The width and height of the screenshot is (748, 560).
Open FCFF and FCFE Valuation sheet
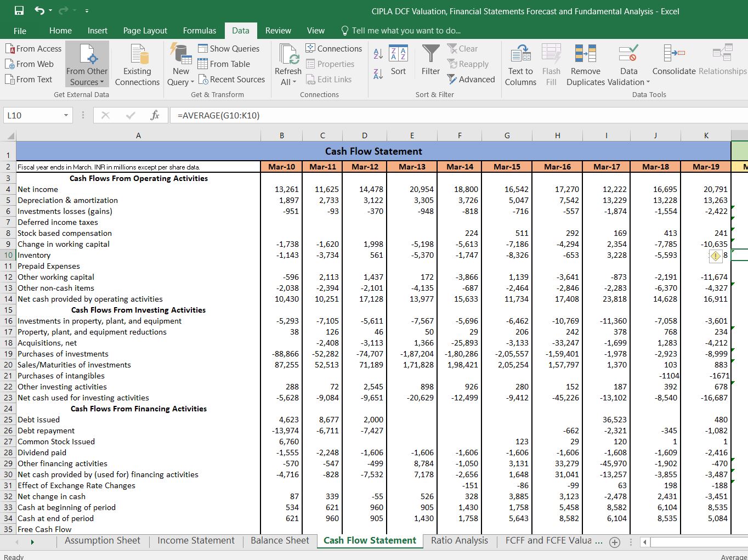coord(553,541)
